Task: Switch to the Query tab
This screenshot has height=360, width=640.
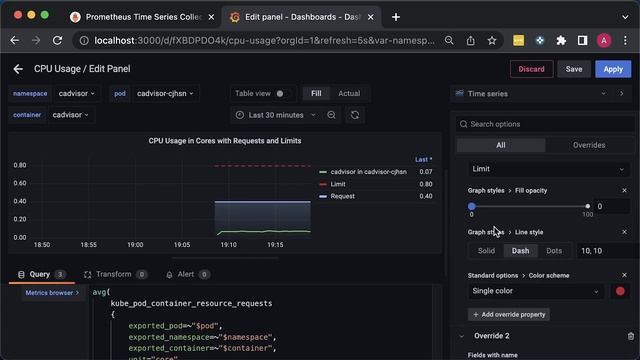Action: tap(41, 274)
